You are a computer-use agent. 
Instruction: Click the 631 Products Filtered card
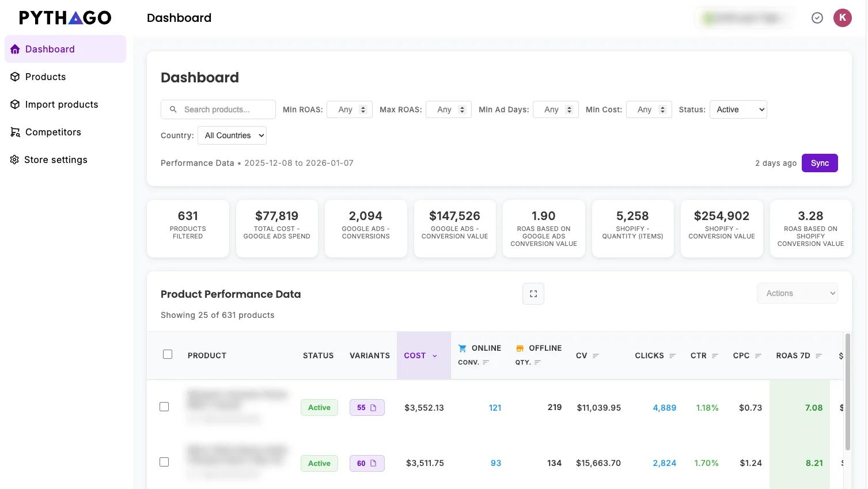click(x=188, y=229)
